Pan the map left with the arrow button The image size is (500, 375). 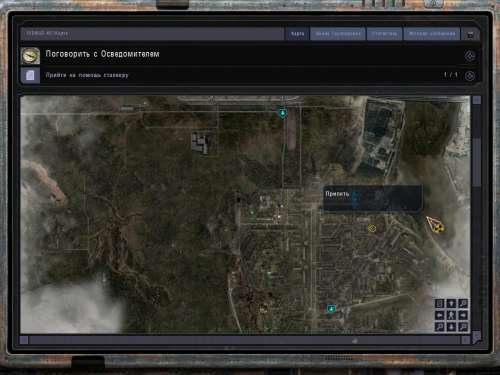(440, 315)
